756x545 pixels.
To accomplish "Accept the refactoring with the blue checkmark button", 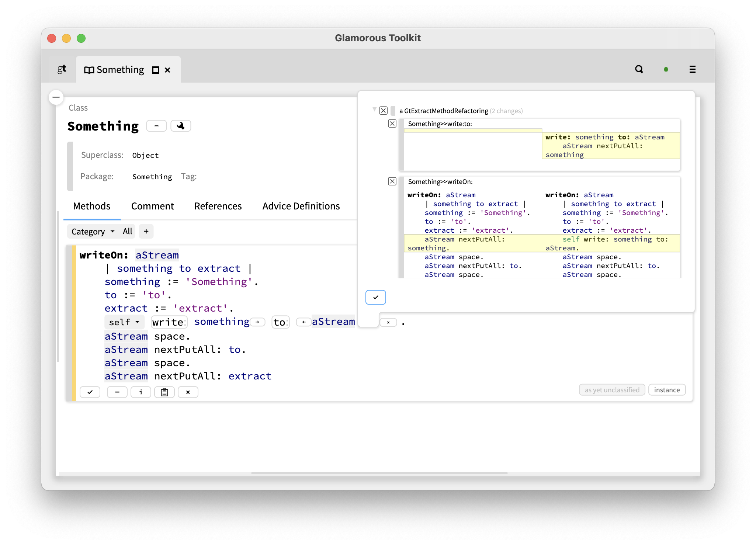I will [375, 297].
